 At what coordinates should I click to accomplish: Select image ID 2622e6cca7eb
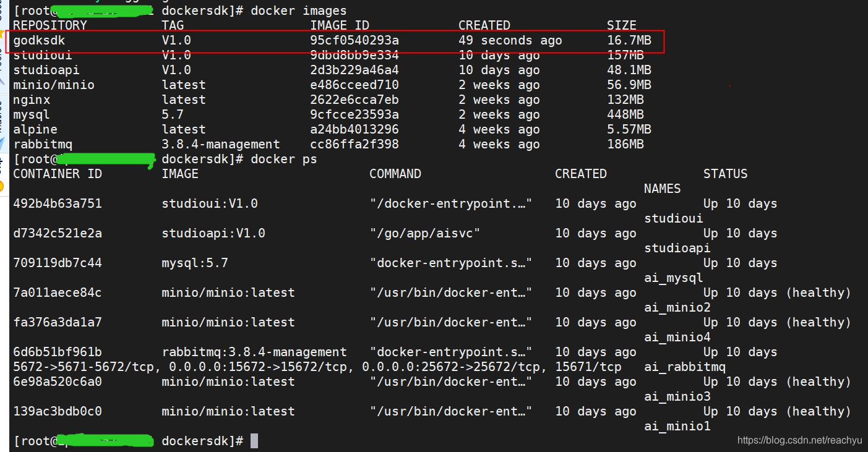tap(355, 100)
